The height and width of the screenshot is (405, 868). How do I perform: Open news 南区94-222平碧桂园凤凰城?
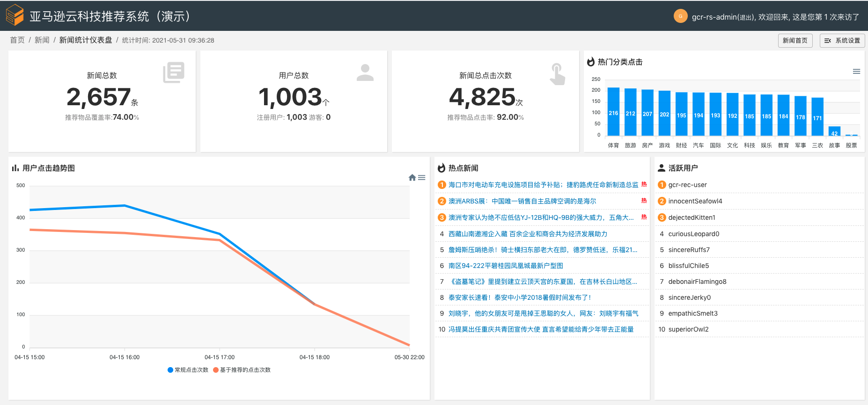click(x=506, y=266)
